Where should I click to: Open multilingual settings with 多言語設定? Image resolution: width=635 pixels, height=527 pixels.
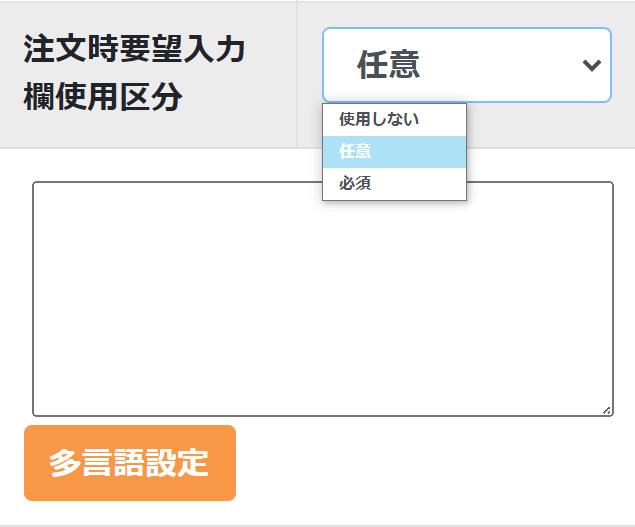(x=130, y=463)
